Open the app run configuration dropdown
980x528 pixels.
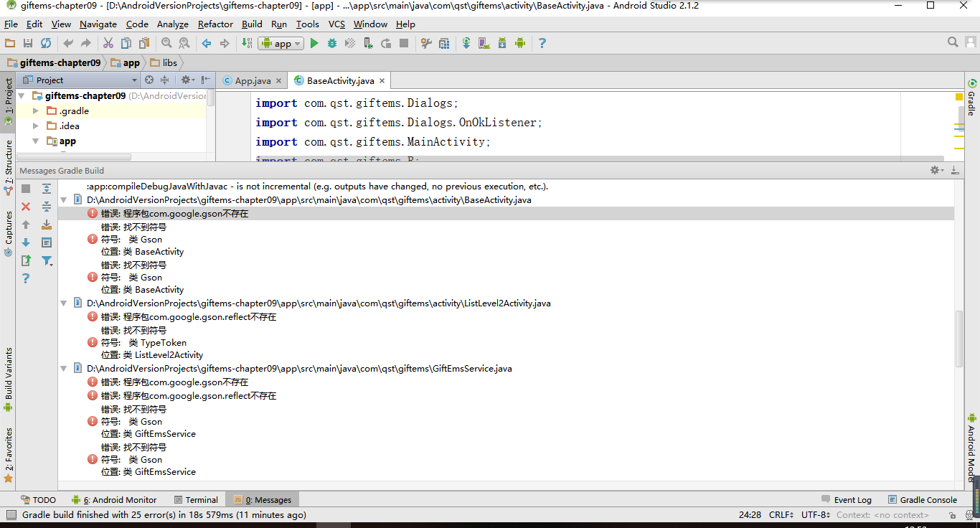tap(281, 43)
